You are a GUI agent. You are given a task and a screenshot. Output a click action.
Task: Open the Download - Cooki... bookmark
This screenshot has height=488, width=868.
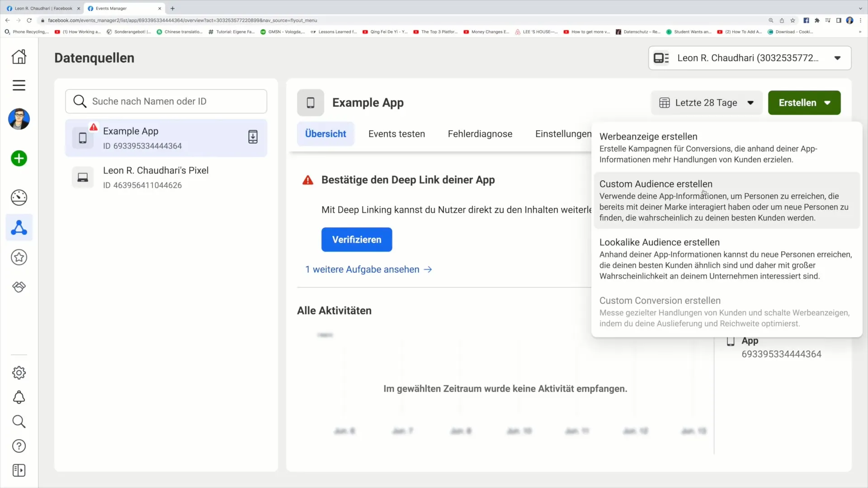(x=790, y=32)
